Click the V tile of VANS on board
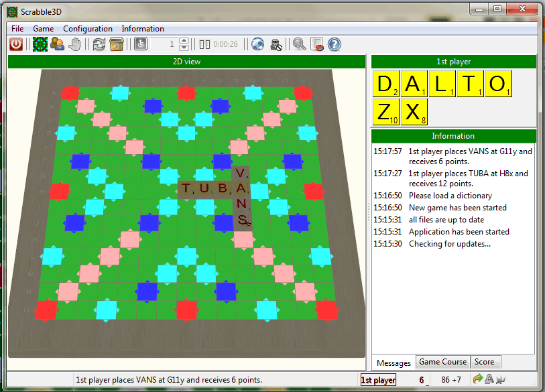 tap(241, 173)
